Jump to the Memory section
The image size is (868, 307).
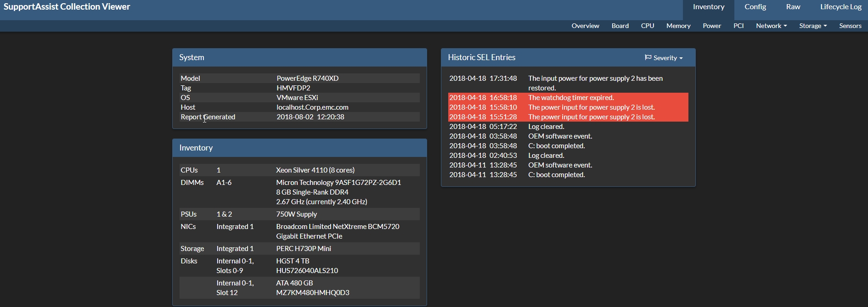(678, 26)
